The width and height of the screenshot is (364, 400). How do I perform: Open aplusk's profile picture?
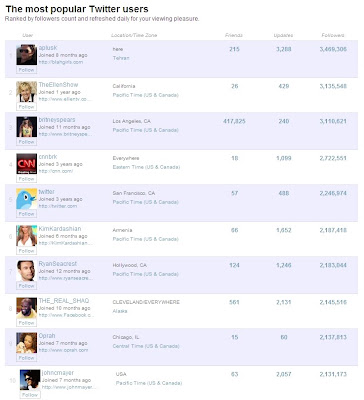tap(27, 55)
